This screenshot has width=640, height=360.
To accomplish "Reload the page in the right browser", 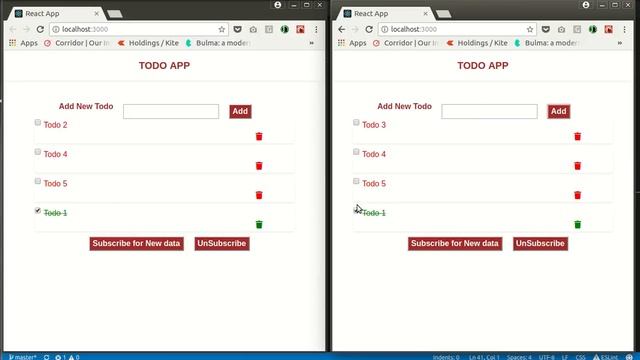I will (x=369, y=29).
